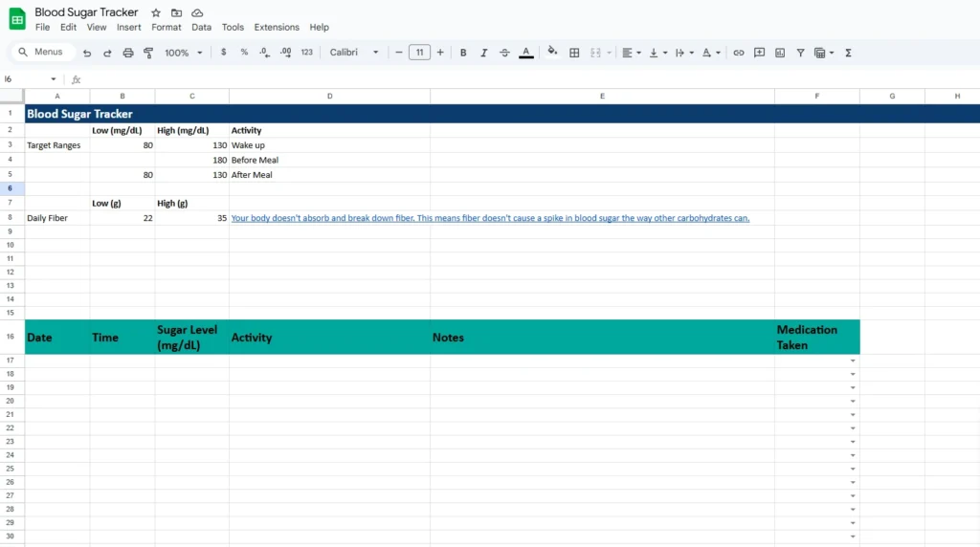Click the undo icon
The image size is (980, 547).
[87, 53]
